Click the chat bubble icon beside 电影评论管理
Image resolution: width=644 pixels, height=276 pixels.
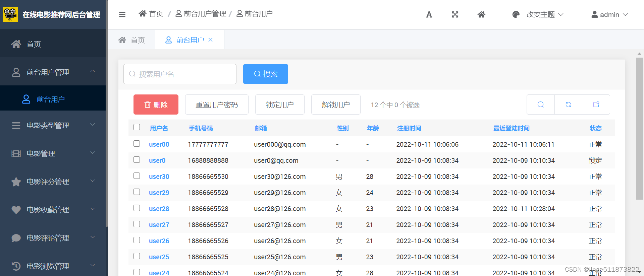point(16,238)
